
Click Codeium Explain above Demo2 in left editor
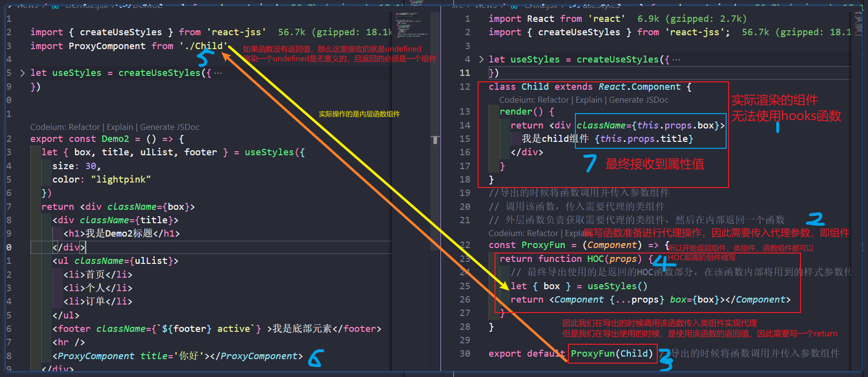pyautogui.click(x=120, y=127)
